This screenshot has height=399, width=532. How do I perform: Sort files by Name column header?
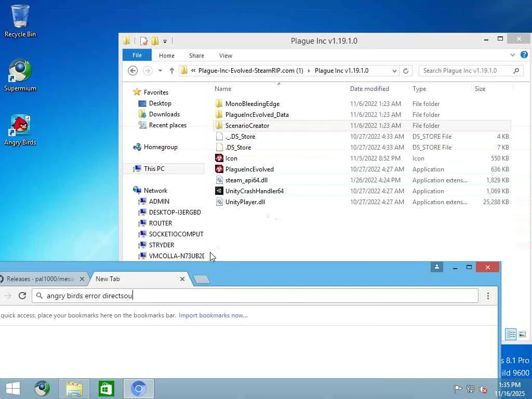click(223, 89)
